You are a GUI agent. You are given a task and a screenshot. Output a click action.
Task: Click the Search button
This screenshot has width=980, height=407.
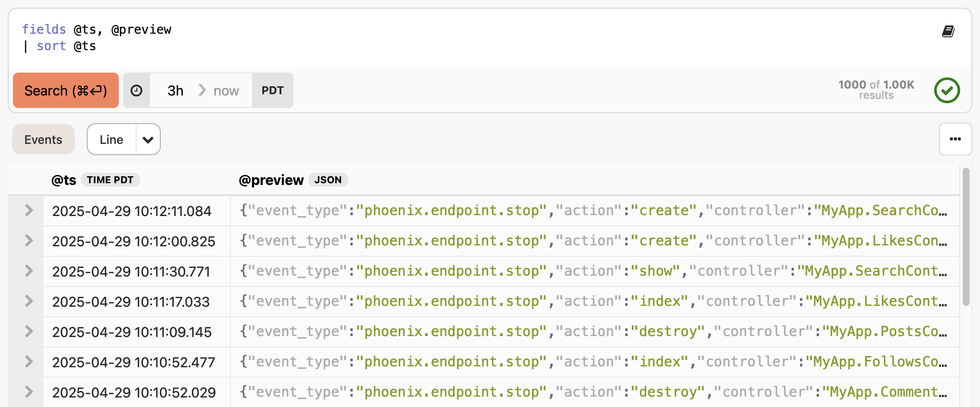click(x=66, y=90)
